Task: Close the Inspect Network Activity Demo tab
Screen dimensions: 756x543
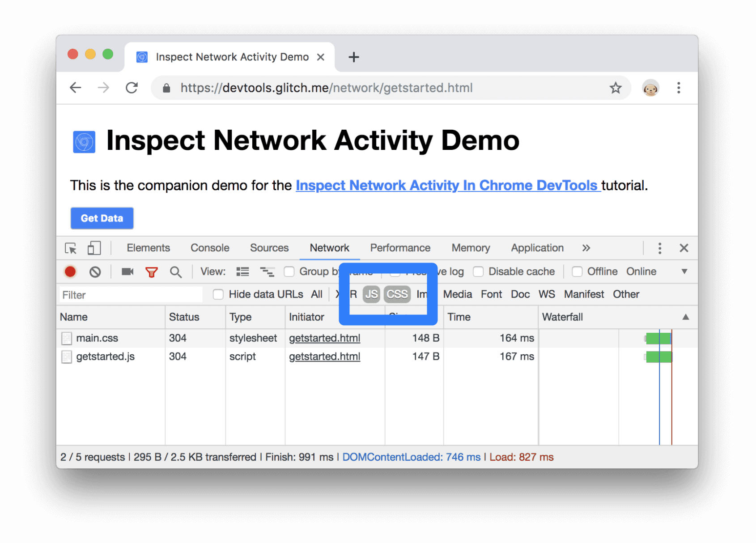Action: 320,57
